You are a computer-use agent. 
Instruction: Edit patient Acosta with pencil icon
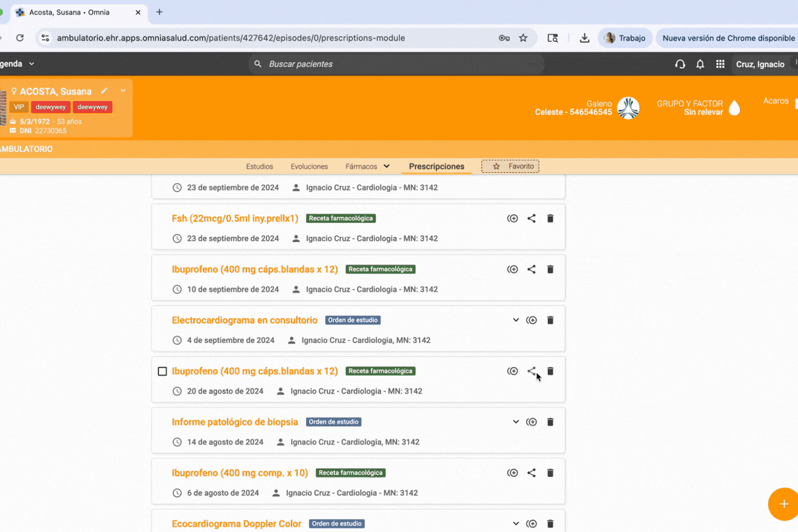click(104, 91)
